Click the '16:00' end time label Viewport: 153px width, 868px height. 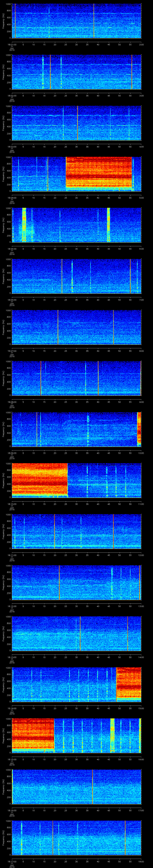coord(141,759)
